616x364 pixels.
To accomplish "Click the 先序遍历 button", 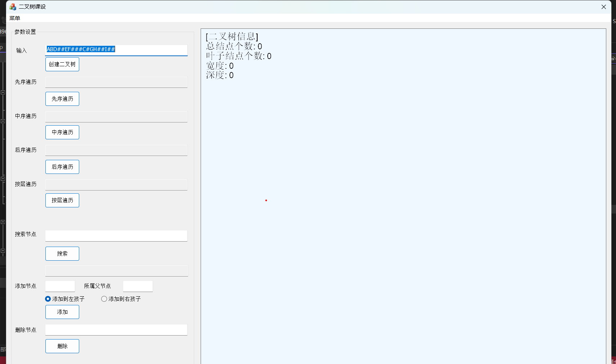I will tap(62, 99).
